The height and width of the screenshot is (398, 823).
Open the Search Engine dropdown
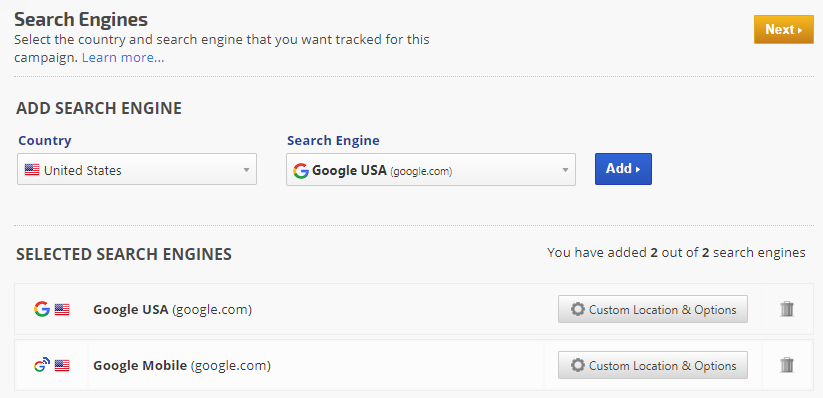pyautogui.click(x=431, y=170)
